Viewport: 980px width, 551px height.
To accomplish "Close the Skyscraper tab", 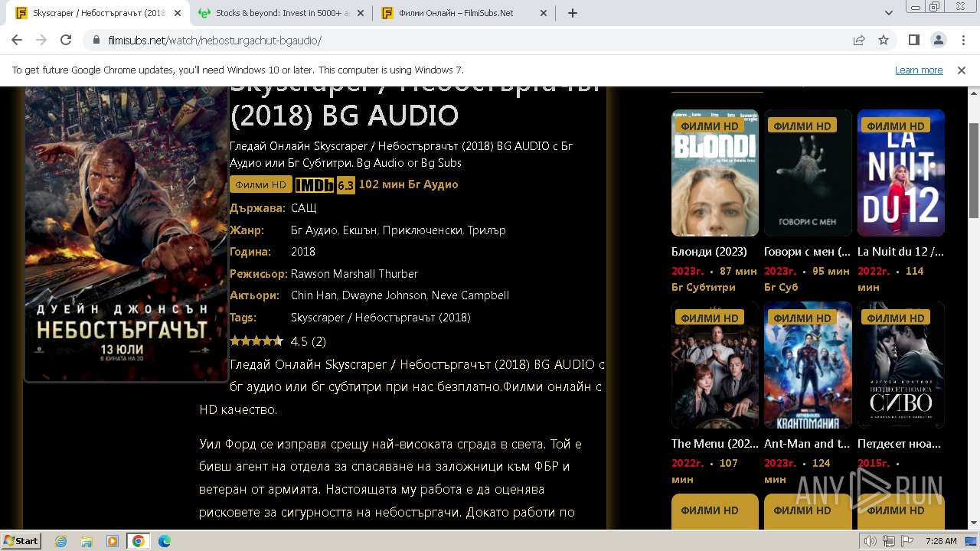I will pyautogui.click(x=178, y=13).
